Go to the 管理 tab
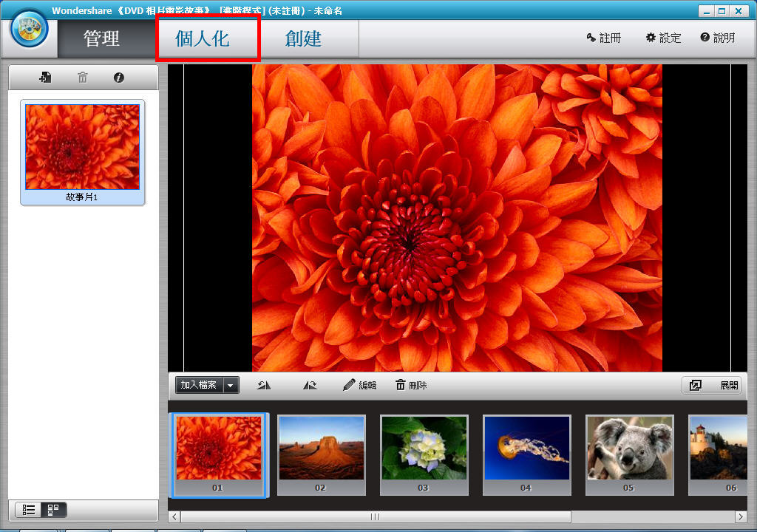This screenshot has width=757, height=532. tap(101, 38)
